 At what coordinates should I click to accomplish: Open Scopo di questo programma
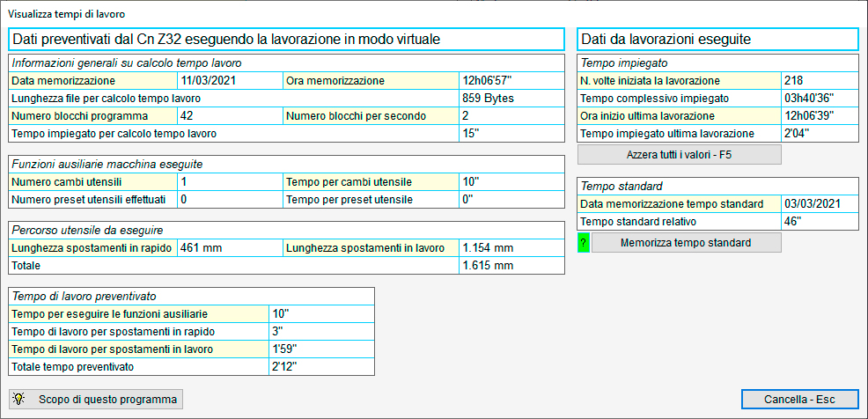[x=96, y=399]
